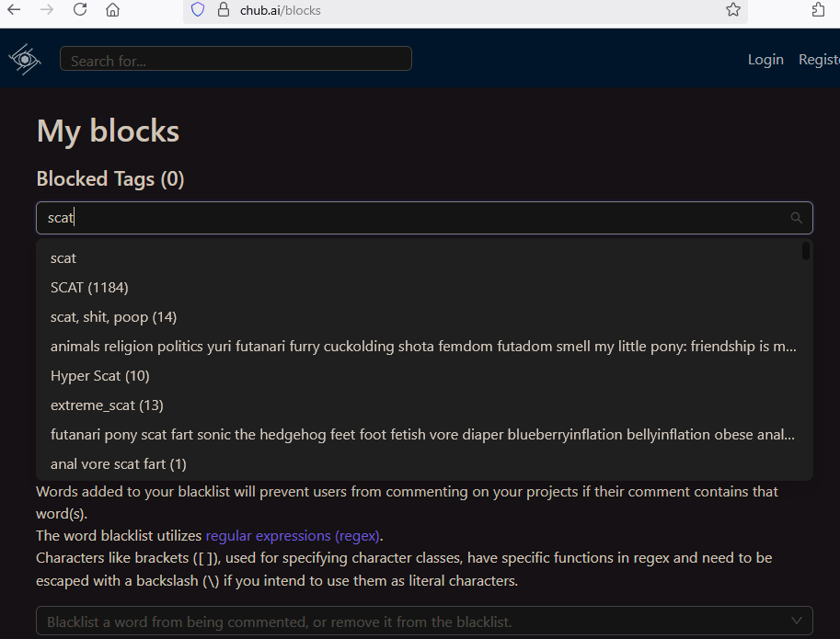Click the blocked tags input containing 'scat'
Image resolution: width=840 pixels, height=639 pixels.
pyautogui.click(x=424, y=218)
